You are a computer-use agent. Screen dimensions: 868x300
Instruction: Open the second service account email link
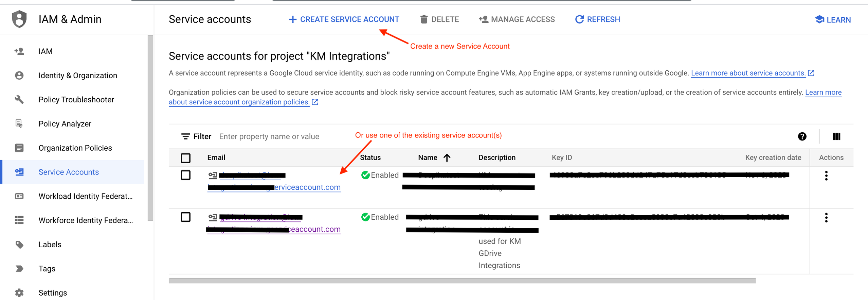[x=274, y=223]
